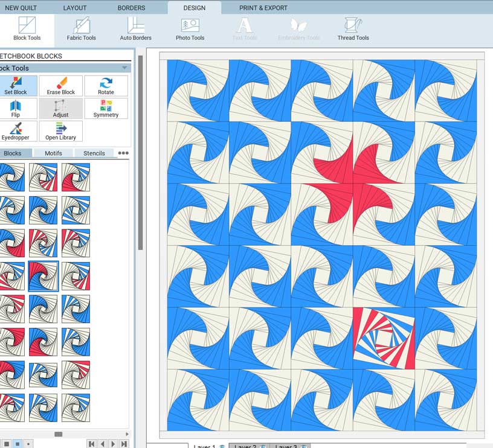Screen dimensions: 493x448
Task: Select the Symmetry tool
Action: tap(106, 108)
